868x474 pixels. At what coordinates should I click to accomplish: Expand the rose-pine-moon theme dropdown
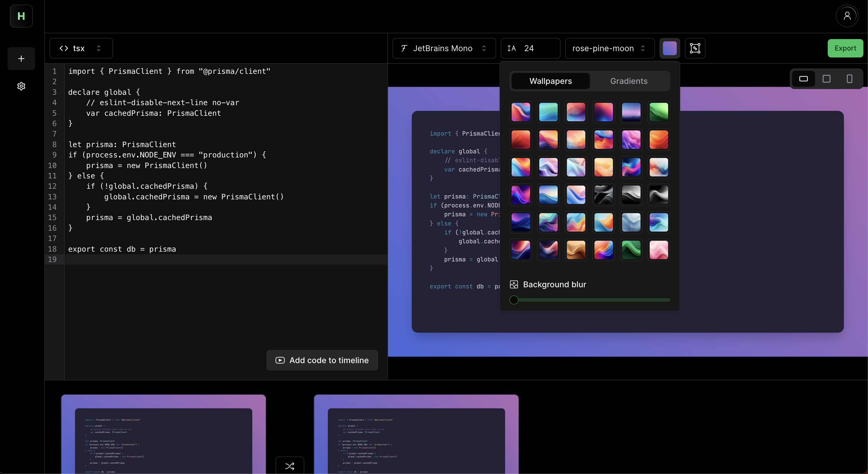tap(609, 48)
